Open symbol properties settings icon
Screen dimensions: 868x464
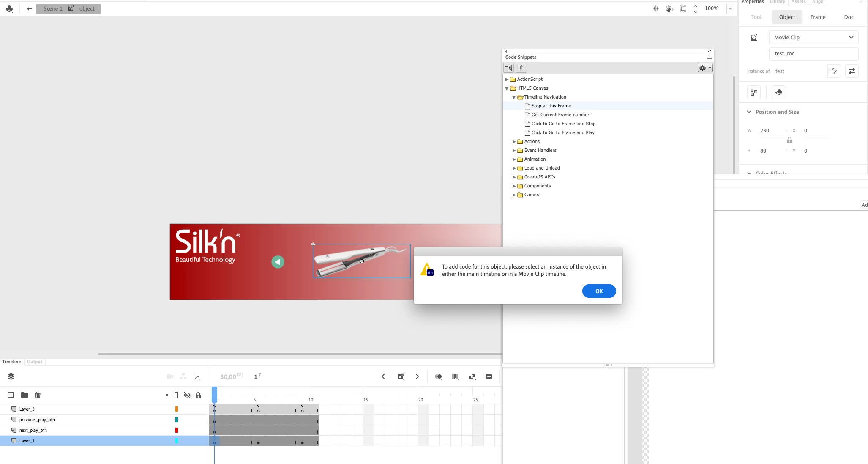point(834,71)
